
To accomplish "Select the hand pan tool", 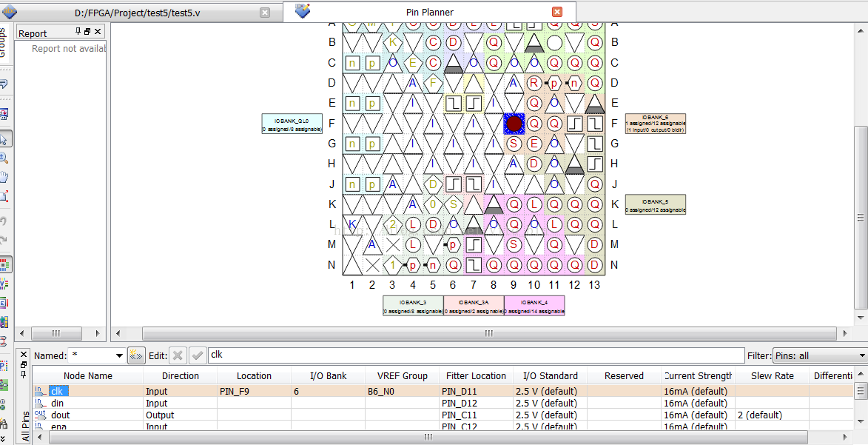I will [4, 178].
